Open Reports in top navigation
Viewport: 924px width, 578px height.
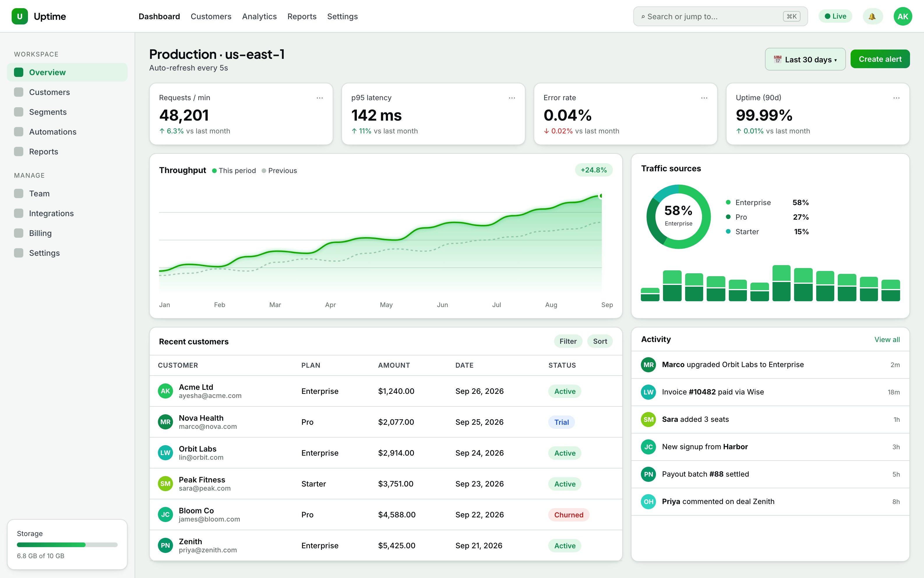pyautogui.click(x=302, y=16)
